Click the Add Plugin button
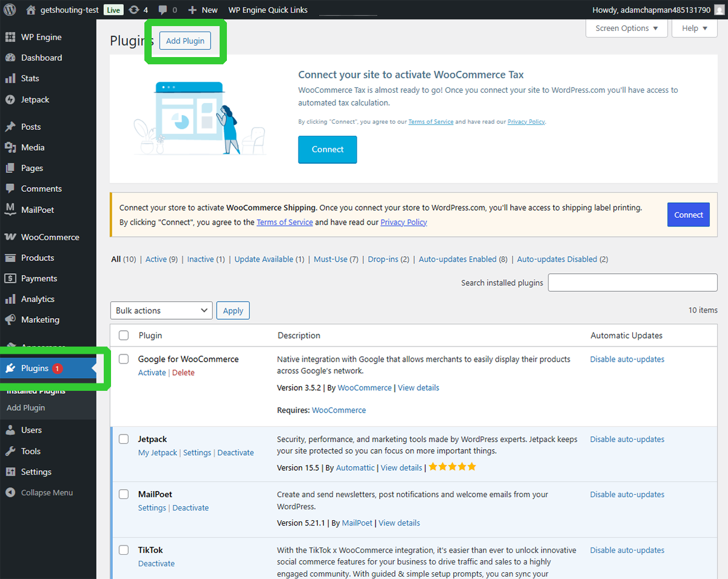 (x=184, y=41)
